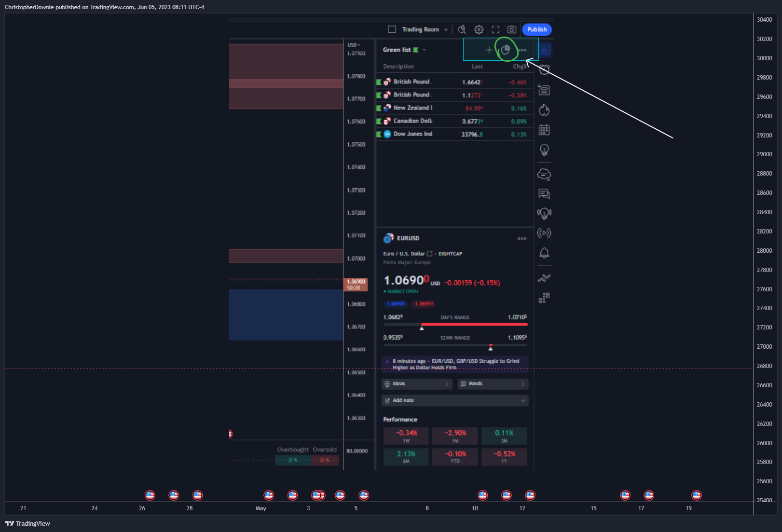Open the speech bubbles chat sidebar icon
This screenshot has width=782, height=532.
tap(544, 194)
